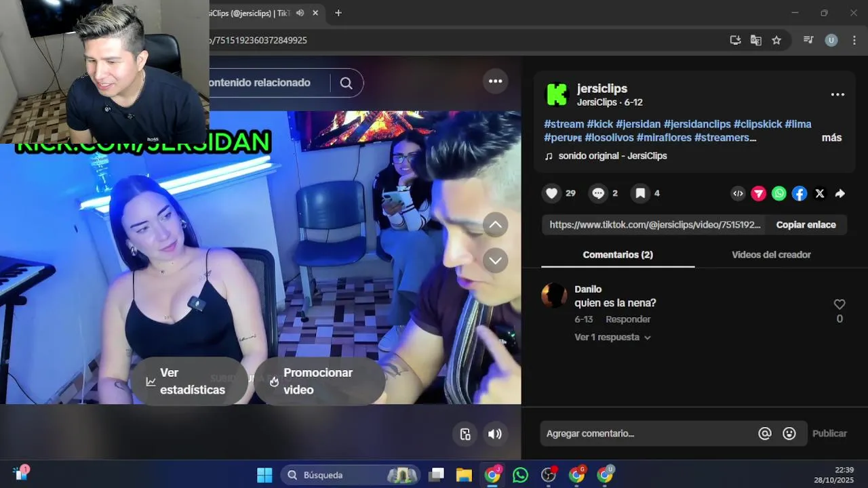
Task: Expand Ver 1 respuesta under Danilo's comment
Action: pos(612,337)
